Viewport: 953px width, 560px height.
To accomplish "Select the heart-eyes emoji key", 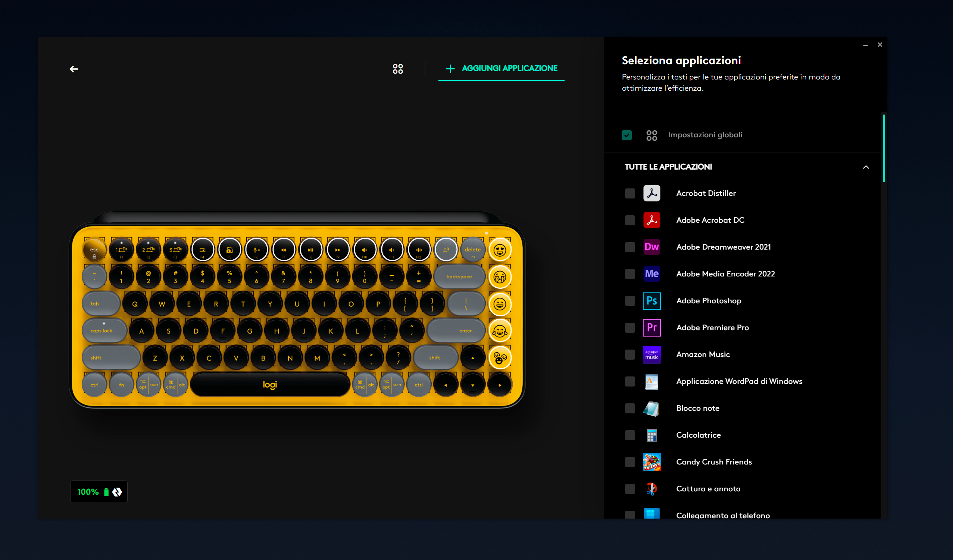I will click(x=500, y=250).
